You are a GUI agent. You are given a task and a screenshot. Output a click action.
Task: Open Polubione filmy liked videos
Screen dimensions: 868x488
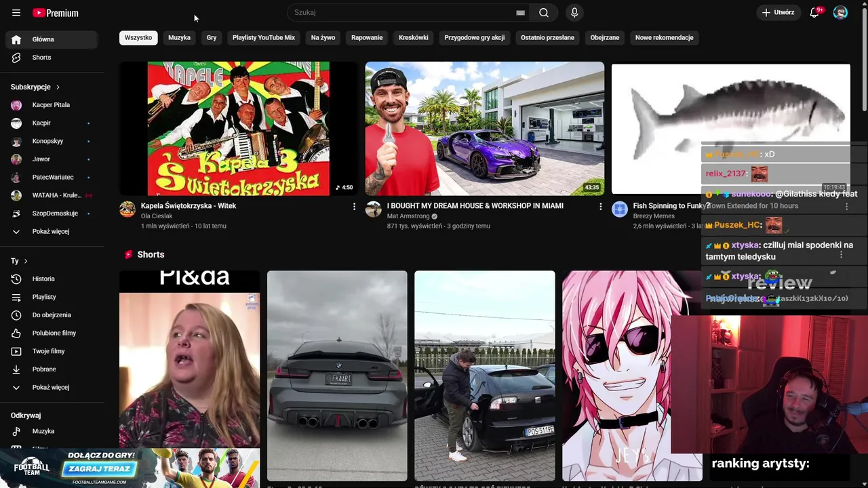point(52,333)
